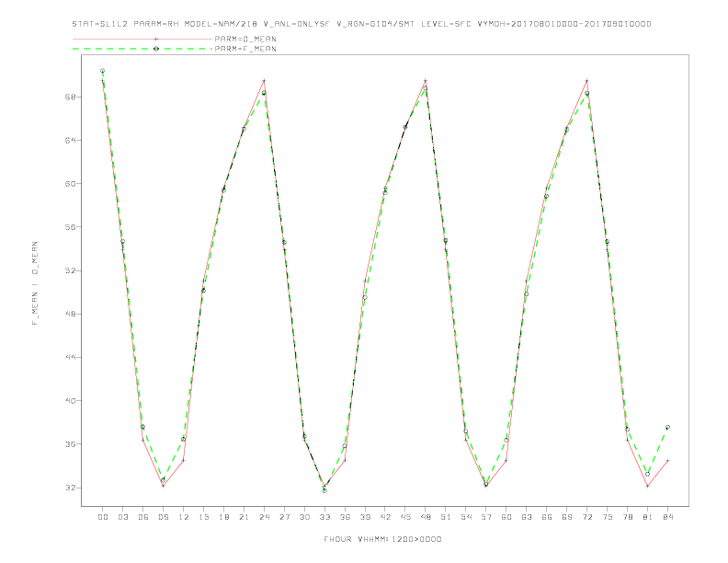Click the x-axis forecast hour label 30

pyautogui.click(x=304, y=517)
